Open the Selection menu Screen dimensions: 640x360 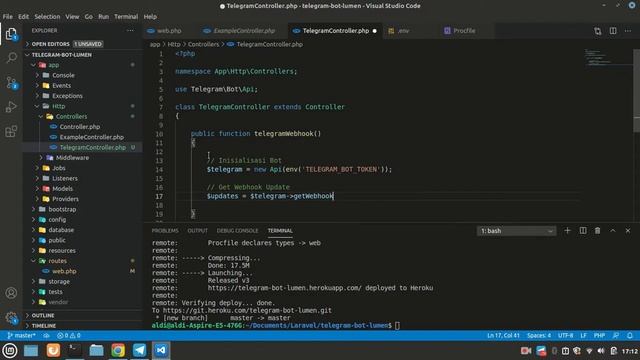(47, 17)
